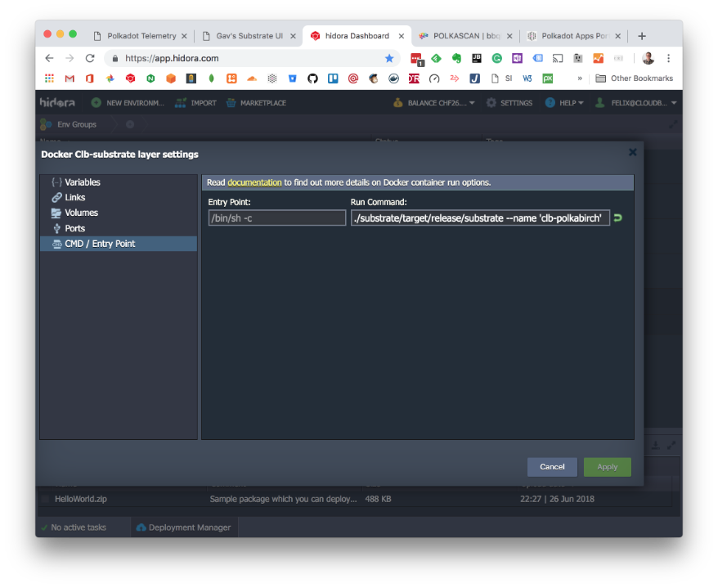Click the green reset icon beside Run Command
Screen dimensions: 718x588
tap(618, 218)
